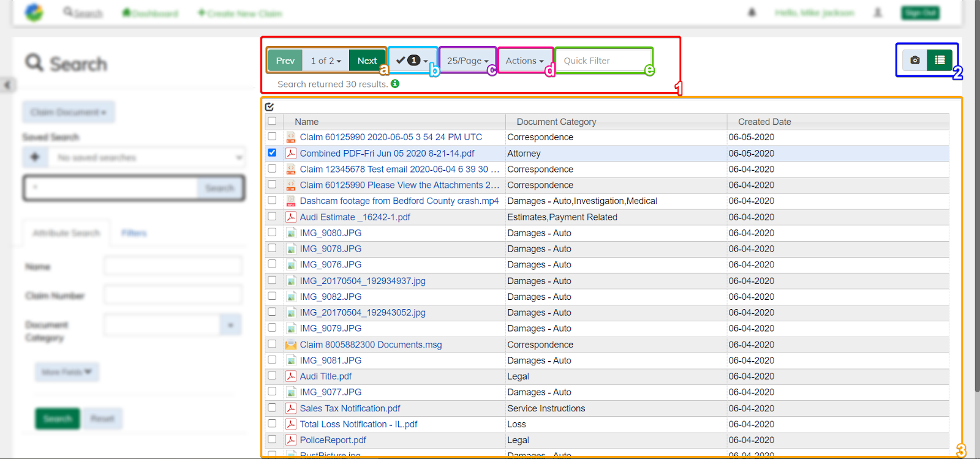The width and height of the screenshot is (980, 459).
Task: Click into the Quick Filter field
Action: [x=603, y=61]
